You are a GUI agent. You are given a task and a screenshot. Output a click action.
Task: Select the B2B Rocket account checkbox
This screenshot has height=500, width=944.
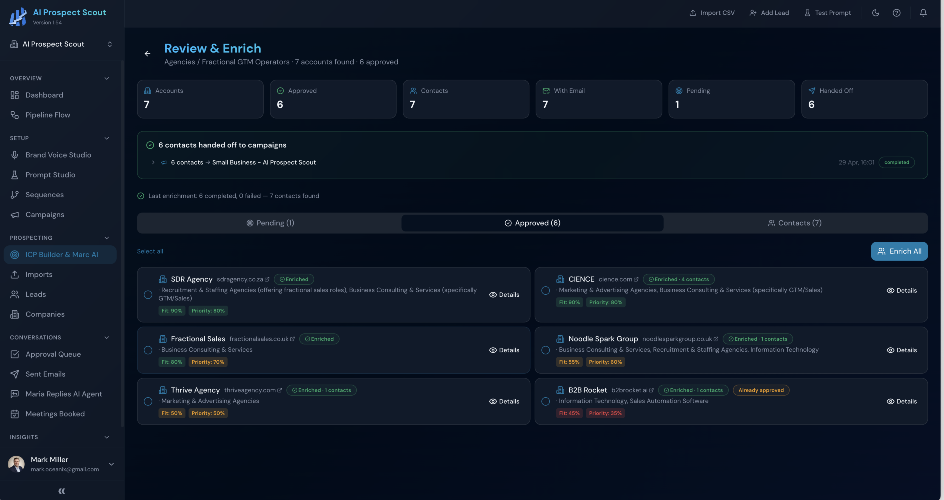pyautogui.click(x=545, y=401)
